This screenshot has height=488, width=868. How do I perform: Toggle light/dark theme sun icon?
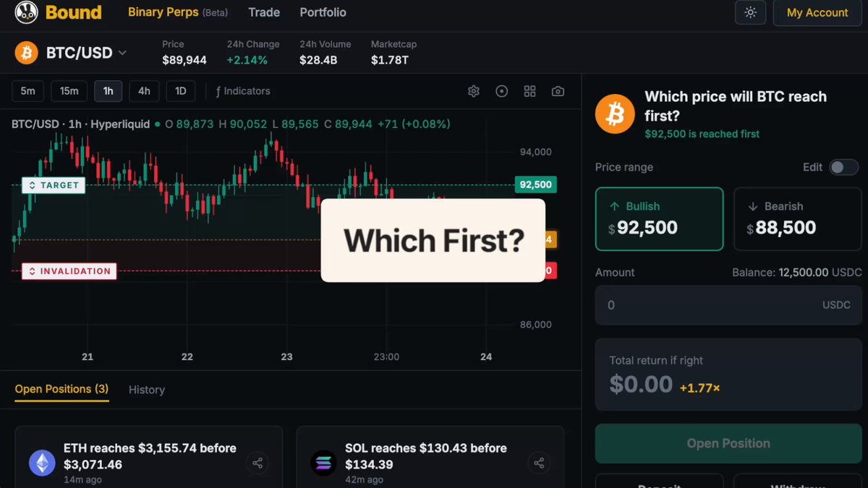tap(750, 12)
